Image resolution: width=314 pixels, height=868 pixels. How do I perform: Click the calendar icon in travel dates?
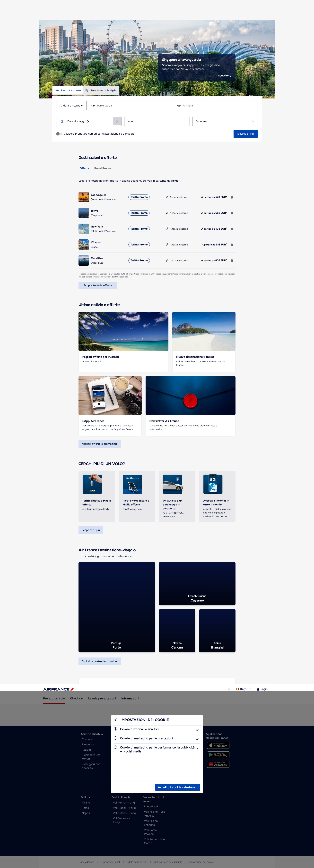[62, 121]
